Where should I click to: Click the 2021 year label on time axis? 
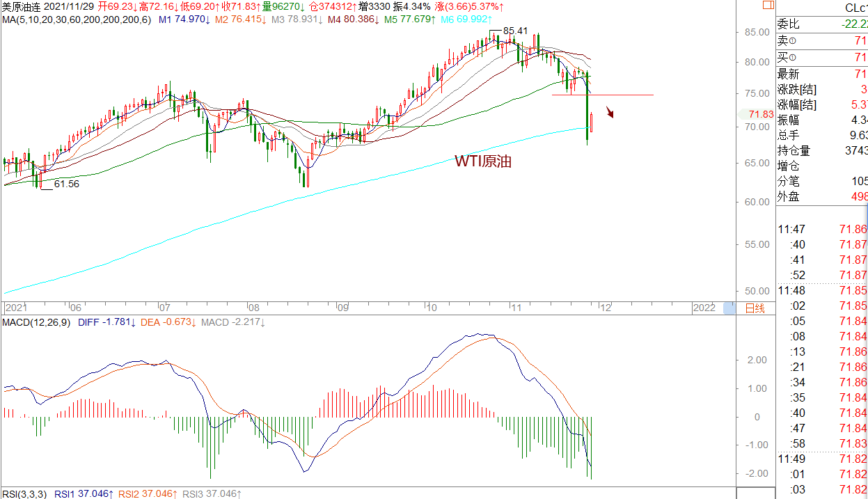tap(15, 308)
